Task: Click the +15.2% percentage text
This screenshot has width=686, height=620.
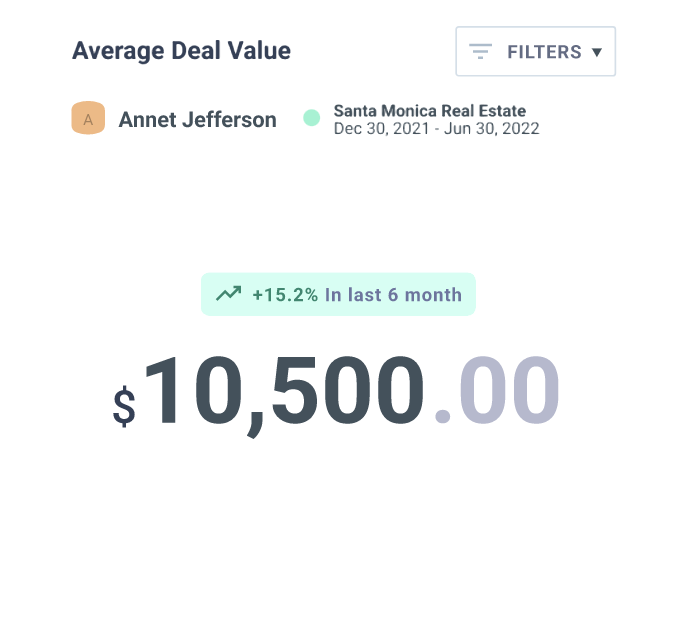Action: [285, 295]
